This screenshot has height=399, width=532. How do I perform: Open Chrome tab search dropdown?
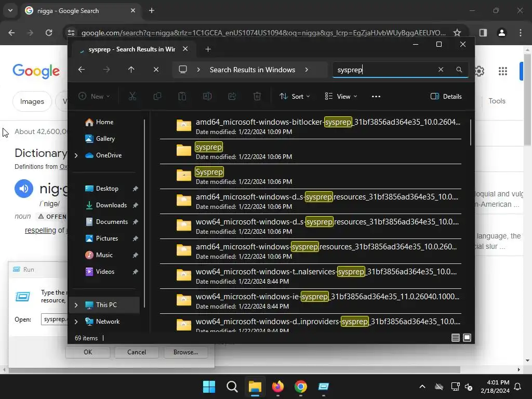point(10,10)
